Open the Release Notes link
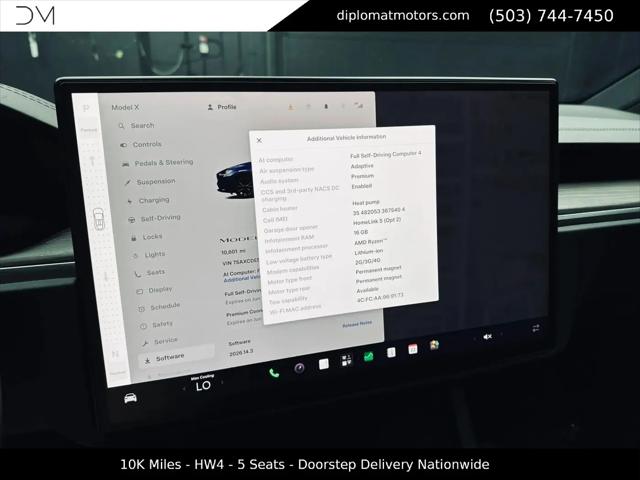Viewport: 640px width, 480px height. click(x=357, y=324)
